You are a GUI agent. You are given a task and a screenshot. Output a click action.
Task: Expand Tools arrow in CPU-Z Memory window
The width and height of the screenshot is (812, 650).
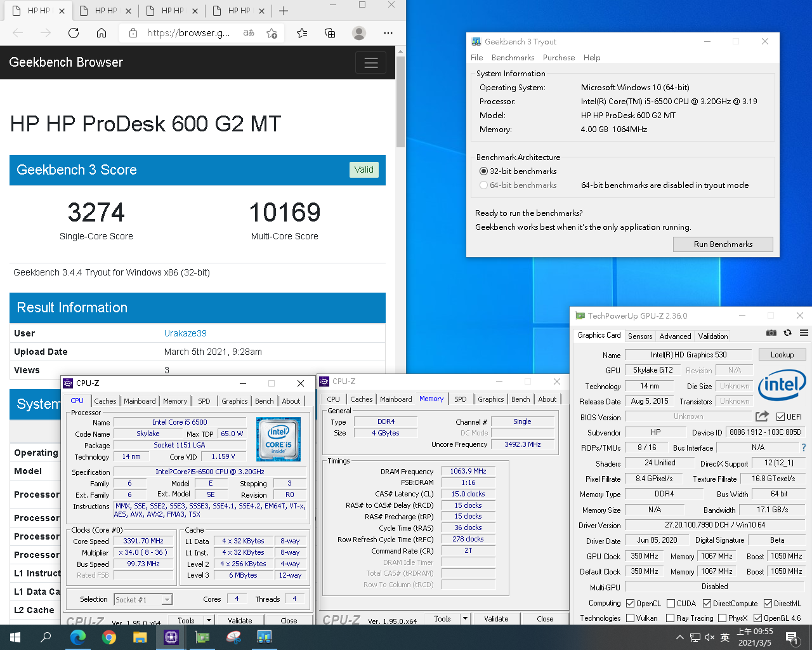(465, 618)
